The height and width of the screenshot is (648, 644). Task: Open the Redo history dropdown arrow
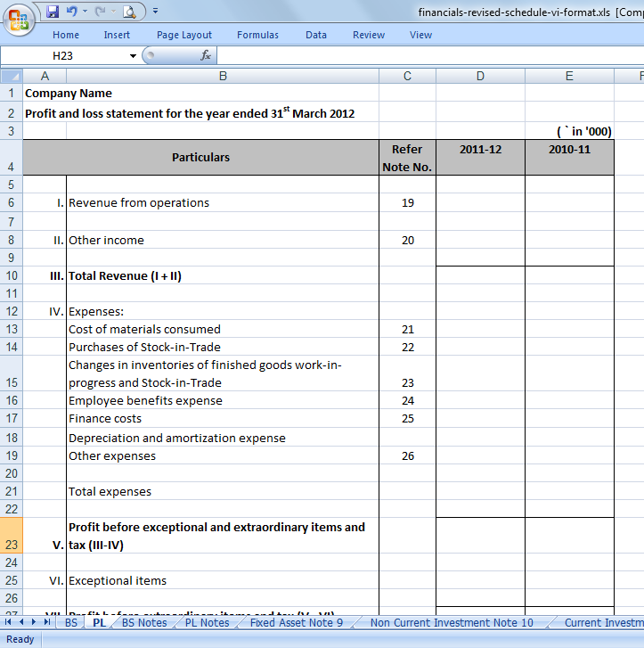pos(113,12)
